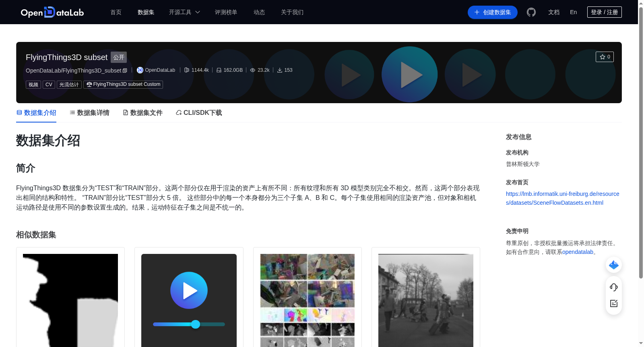This screenshot has height=347, width=644.
Task: Click the OpenDataLab publisher avatar
Action: coord(140,70)
